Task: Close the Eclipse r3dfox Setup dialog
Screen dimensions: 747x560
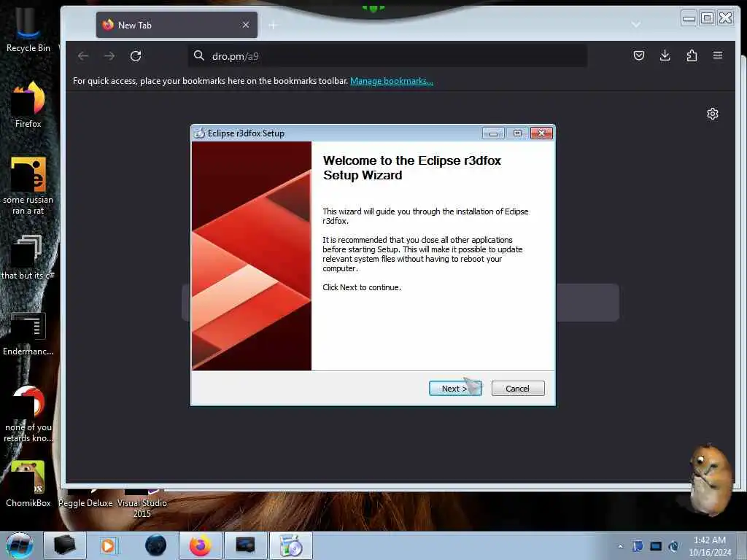Action: (541, 133)
